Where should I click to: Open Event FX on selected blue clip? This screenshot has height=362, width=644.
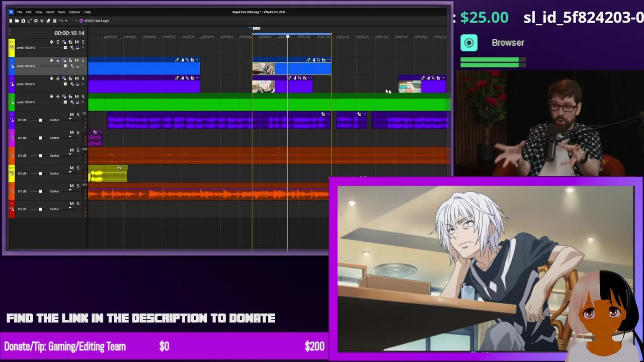point(324,60)
